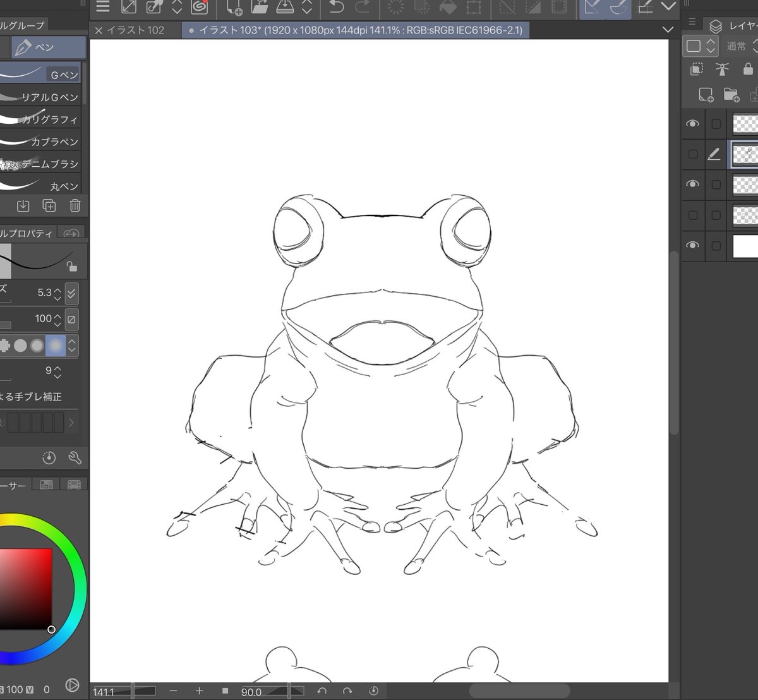Select the ペン tool group tab

(x=48, y=47)
